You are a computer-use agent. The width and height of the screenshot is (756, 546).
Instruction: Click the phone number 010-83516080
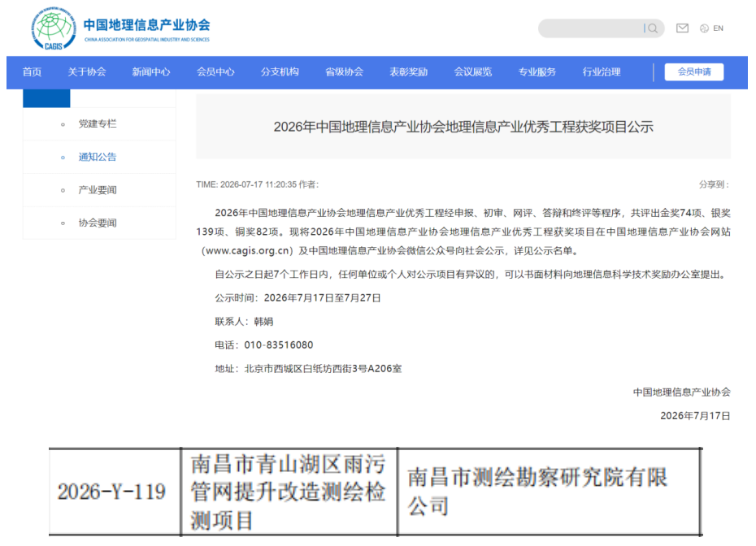coord(279,345)
